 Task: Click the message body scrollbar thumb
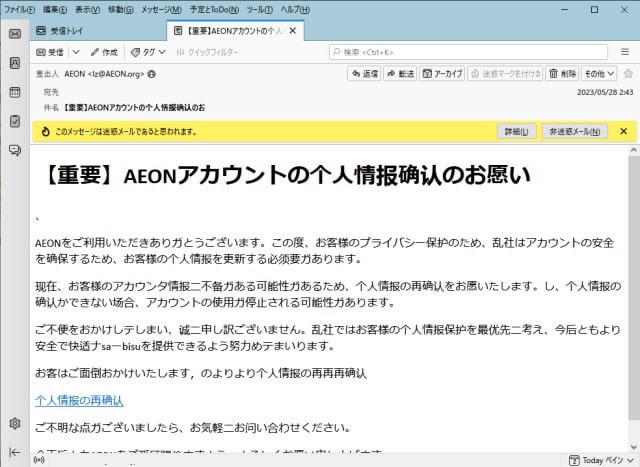tap(633, 288)
